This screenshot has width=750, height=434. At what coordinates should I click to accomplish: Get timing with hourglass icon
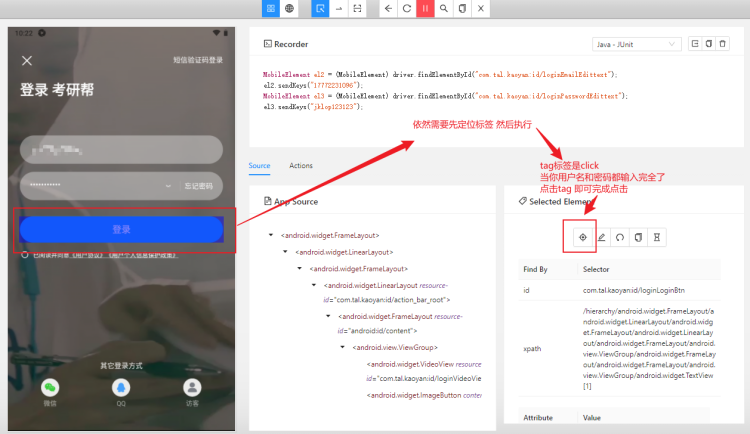pos(657,237)
